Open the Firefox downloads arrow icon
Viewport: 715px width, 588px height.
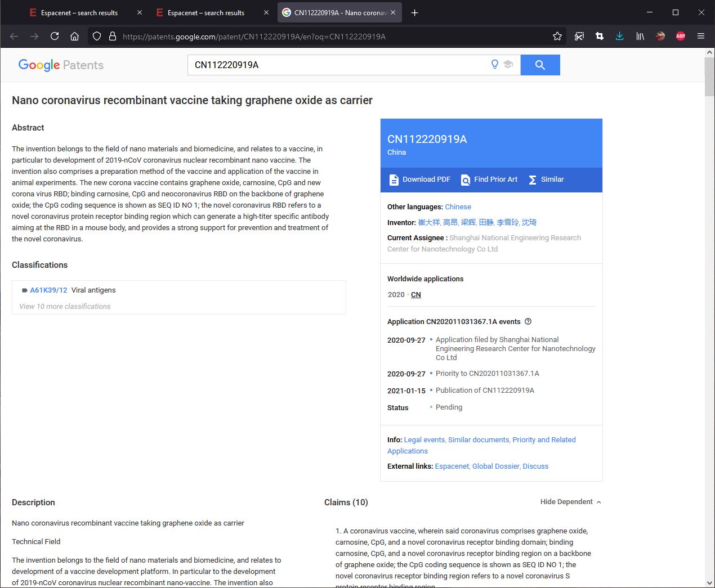point(619,36)
